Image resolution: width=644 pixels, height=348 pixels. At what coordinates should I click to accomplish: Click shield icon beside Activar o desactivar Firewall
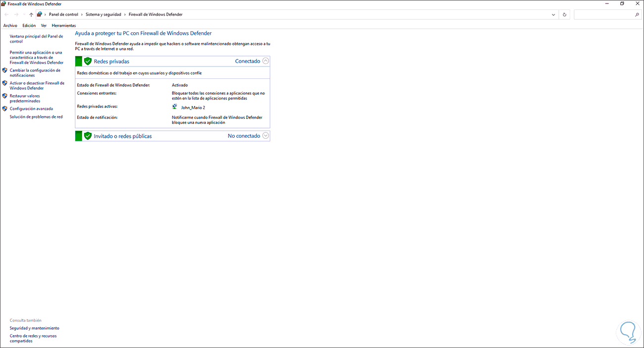pyautogui.click(x=5, y=83)
